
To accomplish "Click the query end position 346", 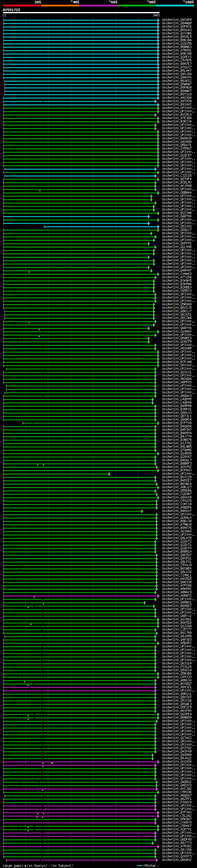I will (155, 15).
